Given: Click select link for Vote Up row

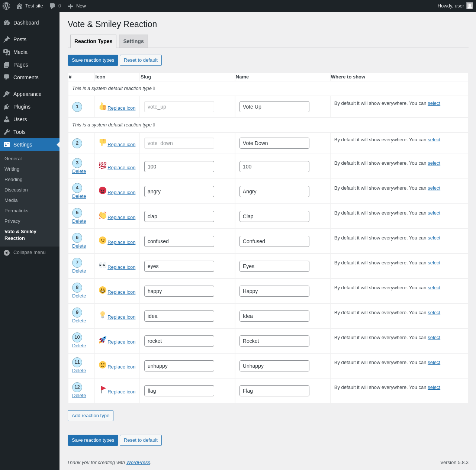Looking at the screenshot, I should click(x=434, y=103).
